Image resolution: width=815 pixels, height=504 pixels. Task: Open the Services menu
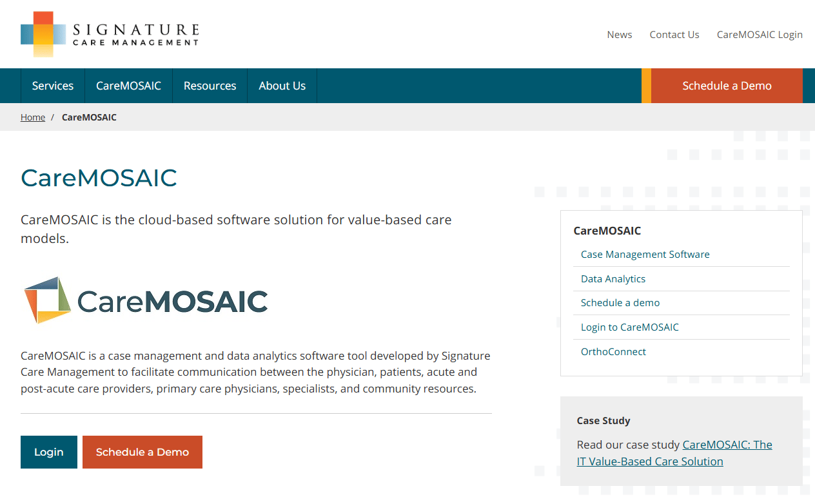pyautogui.click(x=53, y=86)
